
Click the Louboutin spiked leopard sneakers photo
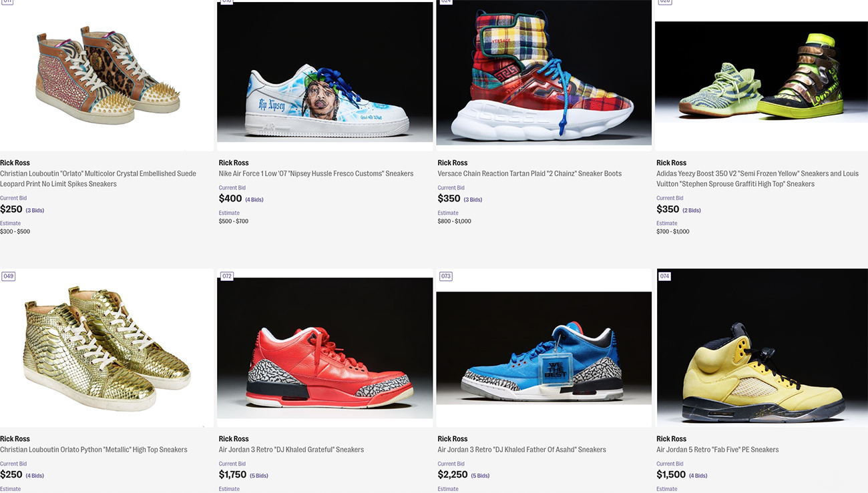(107, 73)
